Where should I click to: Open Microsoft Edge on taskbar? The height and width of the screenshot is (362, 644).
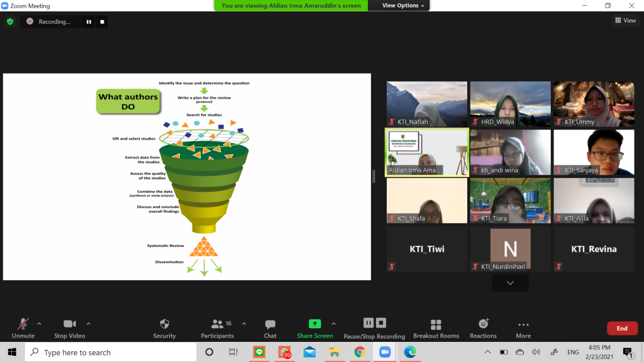[410, 352]
